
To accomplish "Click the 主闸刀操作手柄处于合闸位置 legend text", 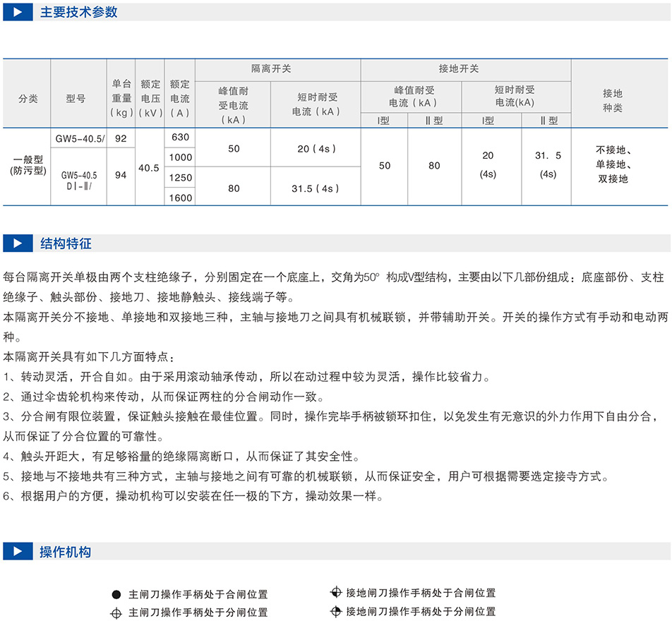I will (198, 595).
